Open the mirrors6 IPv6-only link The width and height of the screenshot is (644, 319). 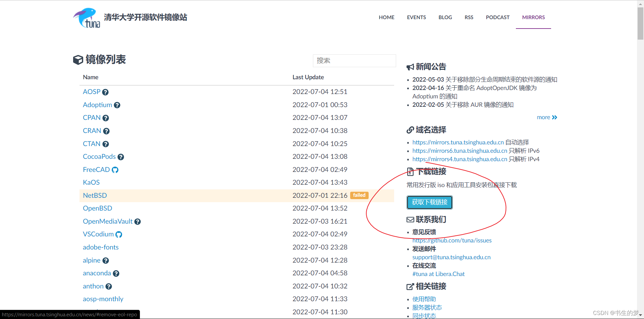click(x=460, y=151)
